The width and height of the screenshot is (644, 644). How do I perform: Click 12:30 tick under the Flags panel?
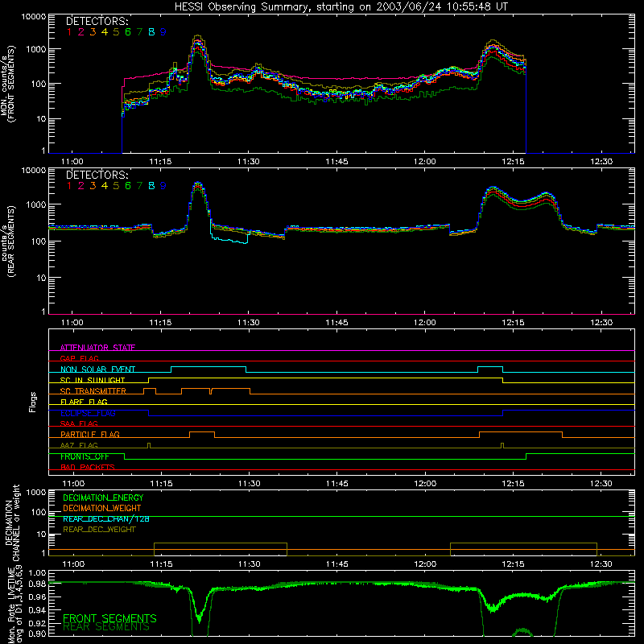tap(601, 484)
